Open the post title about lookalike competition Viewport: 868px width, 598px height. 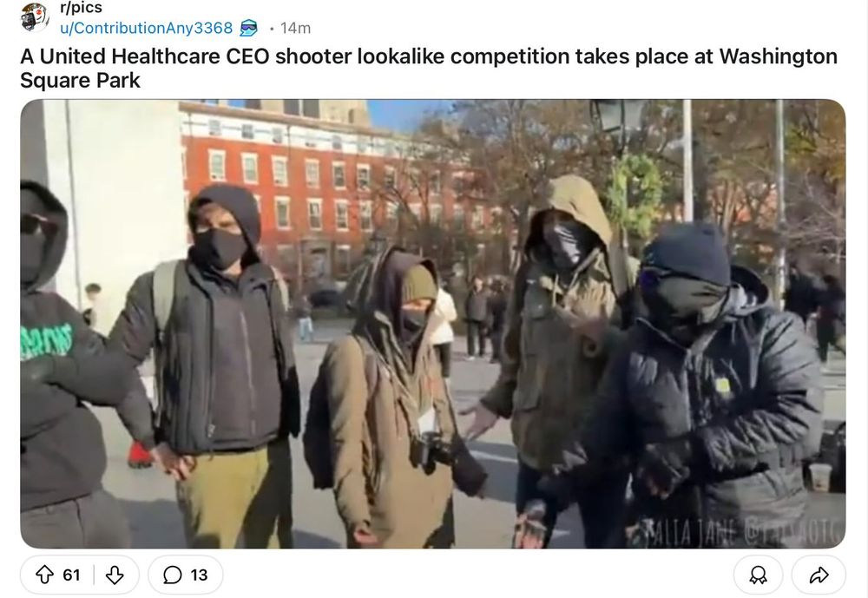[429, 68]
